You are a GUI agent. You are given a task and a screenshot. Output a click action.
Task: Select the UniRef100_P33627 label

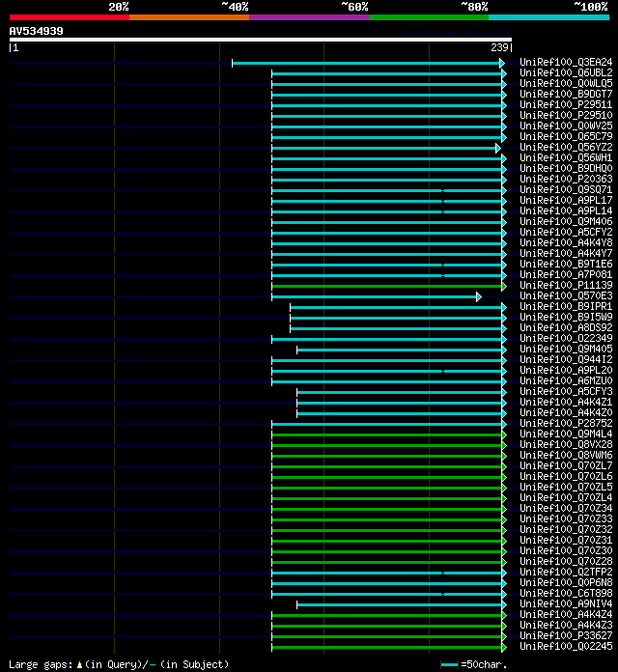566,635
